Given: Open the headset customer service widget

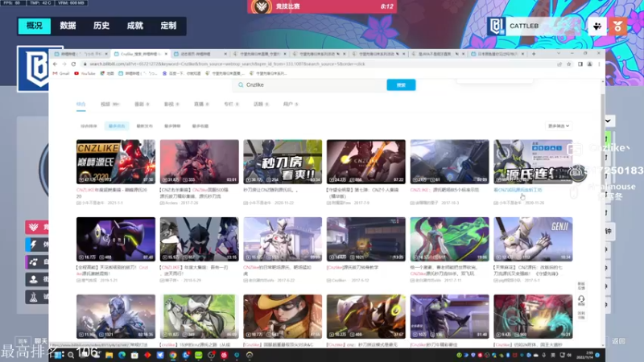Looking at the screenshot, I should [581, 299].
